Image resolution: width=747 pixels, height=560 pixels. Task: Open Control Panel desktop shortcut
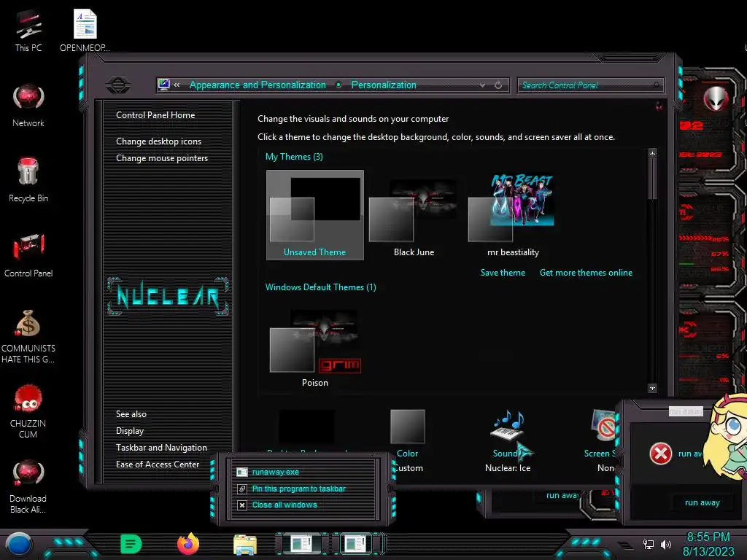click(28, 254)
